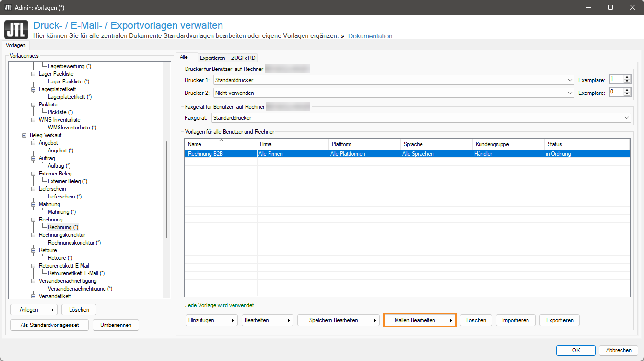
Task: Select the Rechnung B2B table row
Action: click(221, 154)
